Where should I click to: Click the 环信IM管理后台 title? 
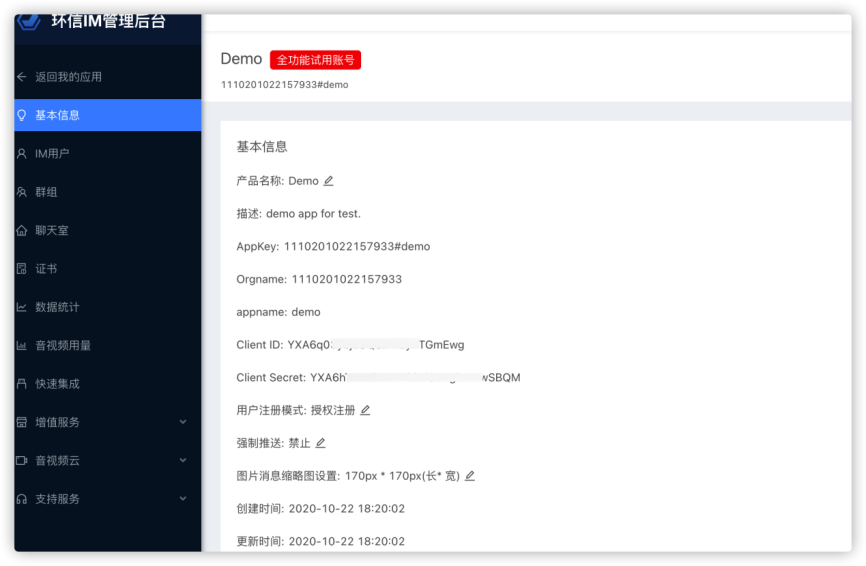[x=109, y=22]
